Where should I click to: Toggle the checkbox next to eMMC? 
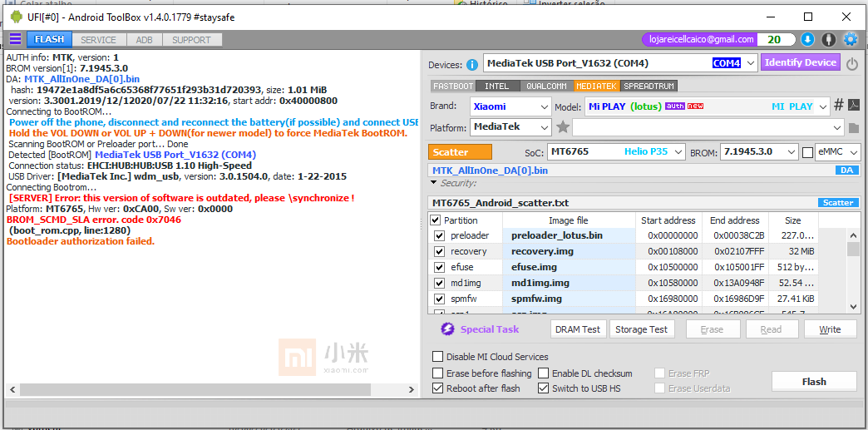(807, 152)
